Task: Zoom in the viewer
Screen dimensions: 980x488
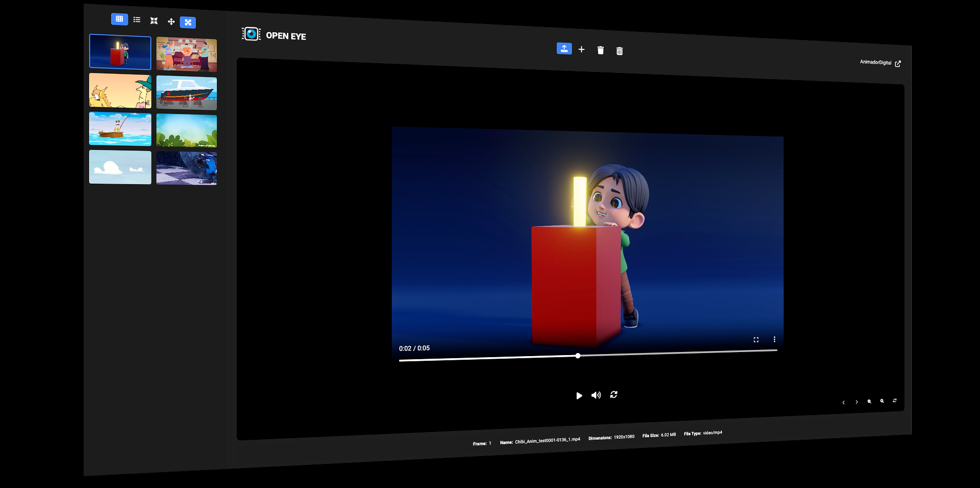Action: click(x=882, y=401)
